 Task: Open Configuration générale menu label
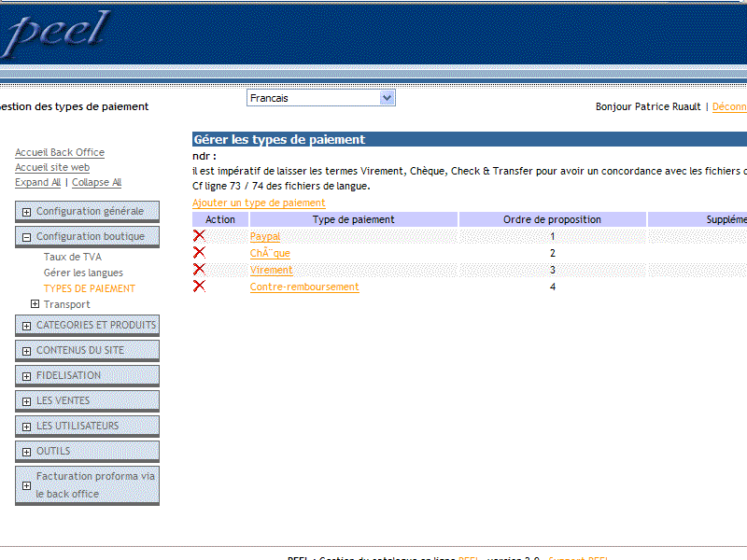coord(90,211)
